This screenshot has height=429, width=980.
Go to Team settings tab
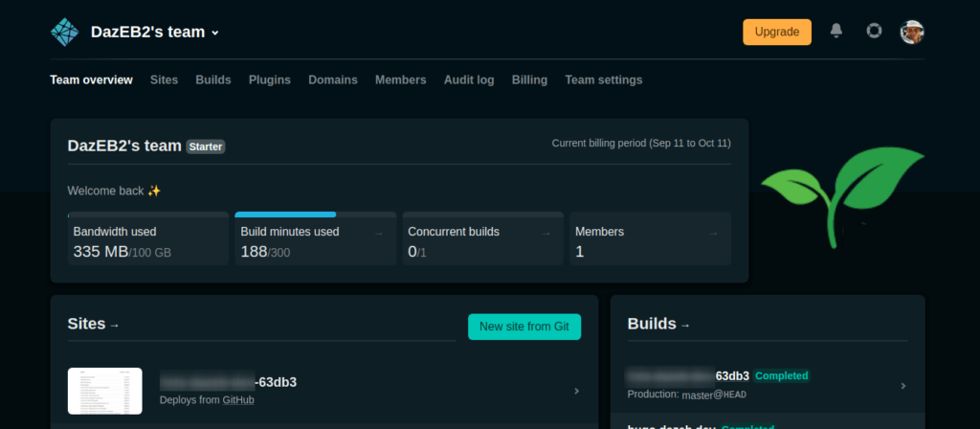tap(604, 80)
